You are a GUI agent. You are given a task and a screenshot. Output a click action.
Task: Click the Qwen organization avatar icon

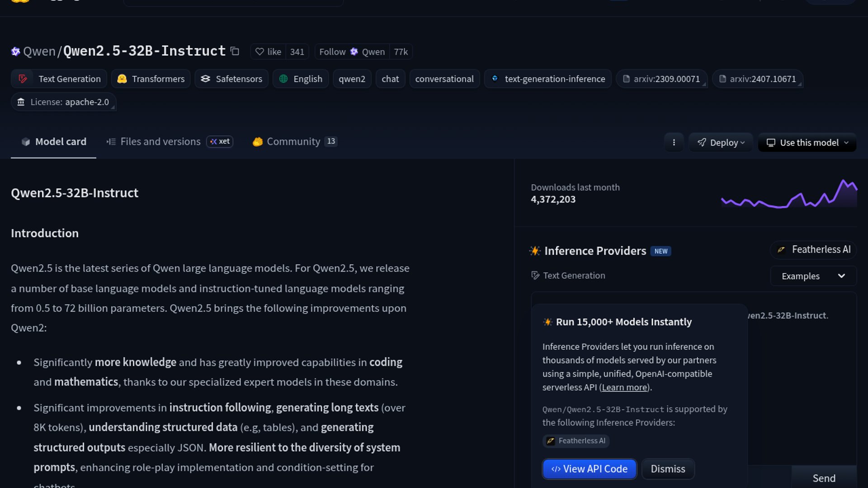(x=16, y=52)
